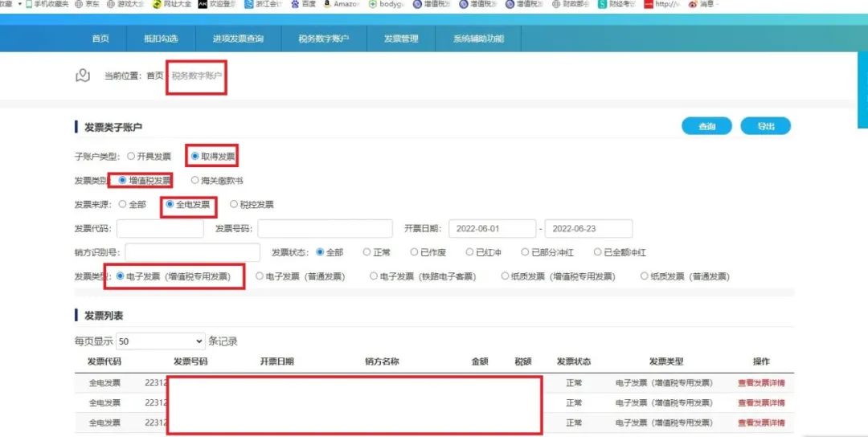Screen dimensions: 868x437
Task: Click the 税额 column header
Action: pos(523,361)
